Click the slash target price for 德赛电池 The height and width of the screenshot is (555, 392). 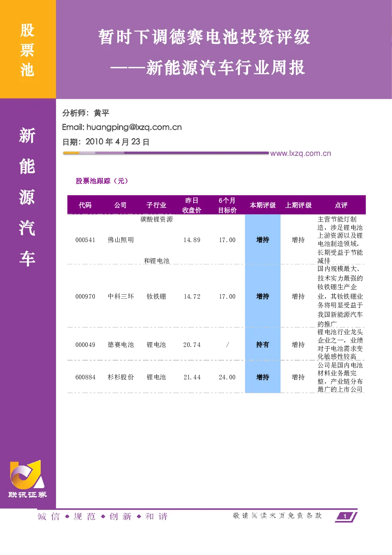tap(228, 345)
